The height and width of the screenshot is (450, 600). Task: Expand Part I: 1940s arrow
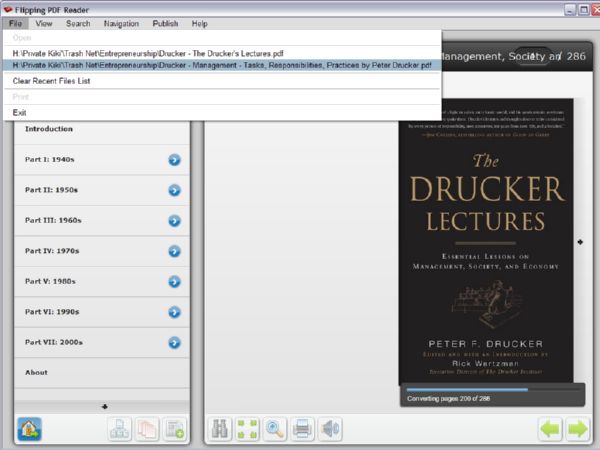[174, 160]
